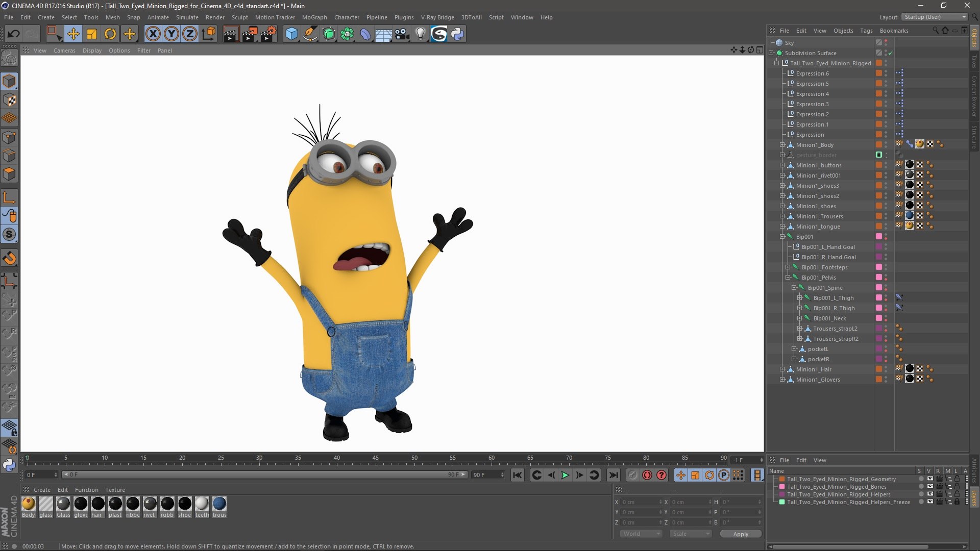This screenshot has width=980, height=551.
Task: Expand the Minion1_Hair object
Action: coord(782,369)
